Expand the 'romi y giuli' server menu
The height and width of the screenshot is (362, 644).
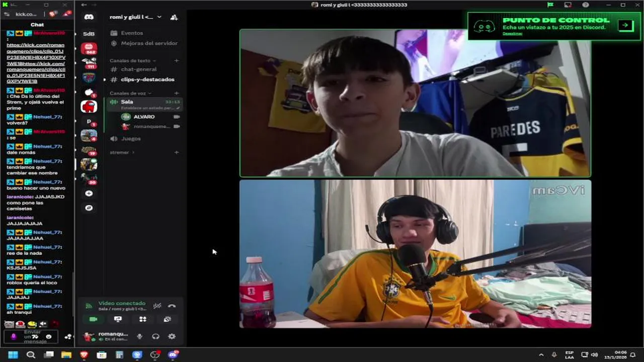136,17
